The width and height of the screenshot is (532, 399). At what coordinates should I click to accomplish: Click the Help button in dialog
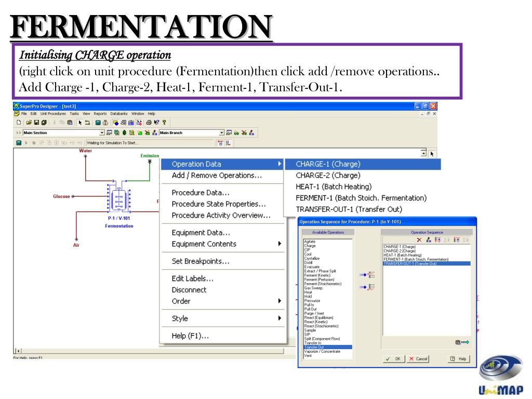[x=458, y=359]
